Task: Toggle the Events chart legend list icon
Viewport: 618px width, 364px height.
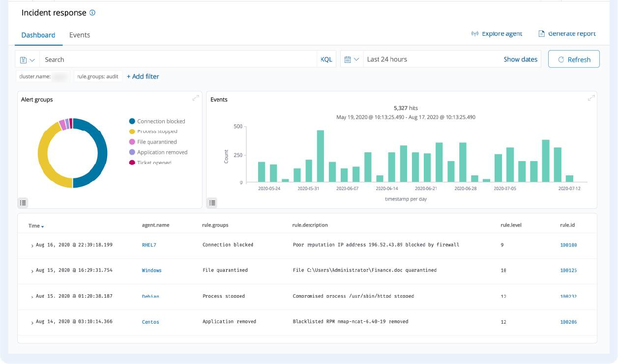Action: click(212, 202)
